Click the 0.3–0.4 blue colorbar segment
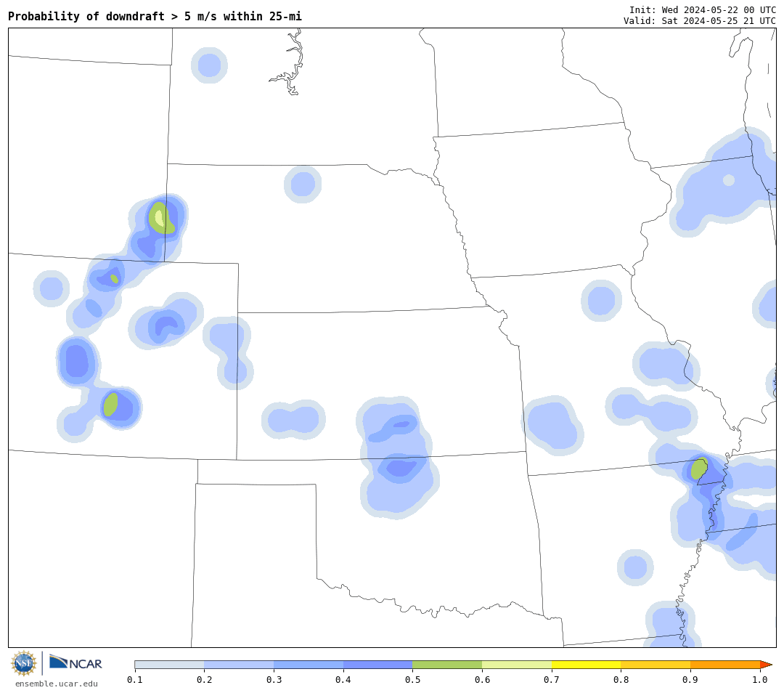 click(309, 665)
